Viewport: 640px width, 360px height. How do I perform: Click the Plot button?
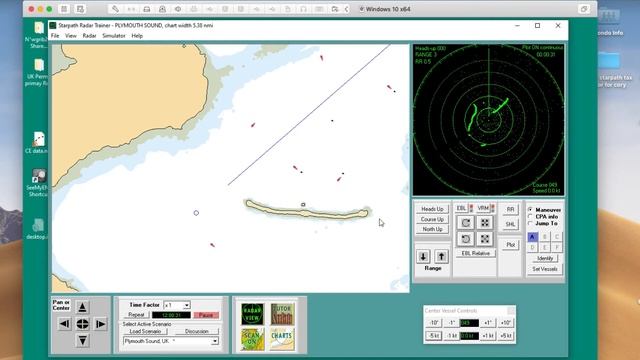510,245
